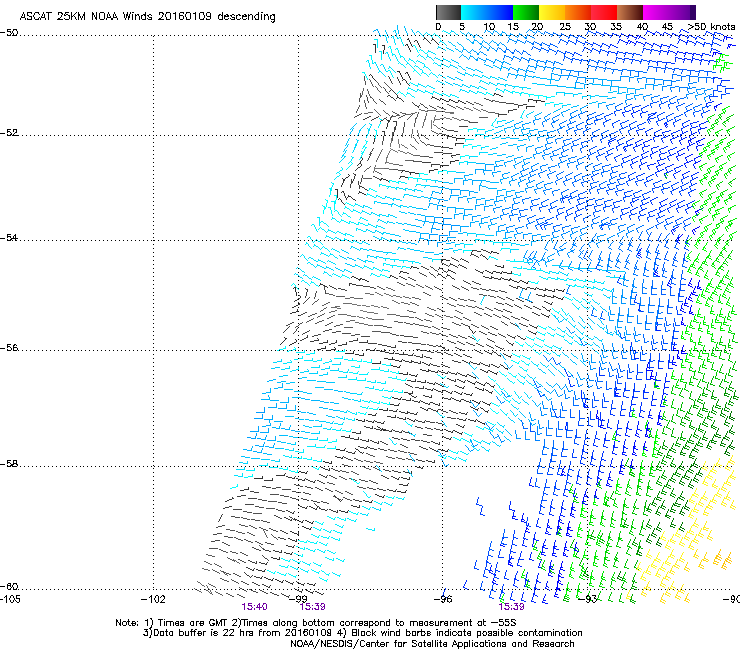Select the '25' label under the color bar
The image size is (740, 650).
[x=565, y=27]
